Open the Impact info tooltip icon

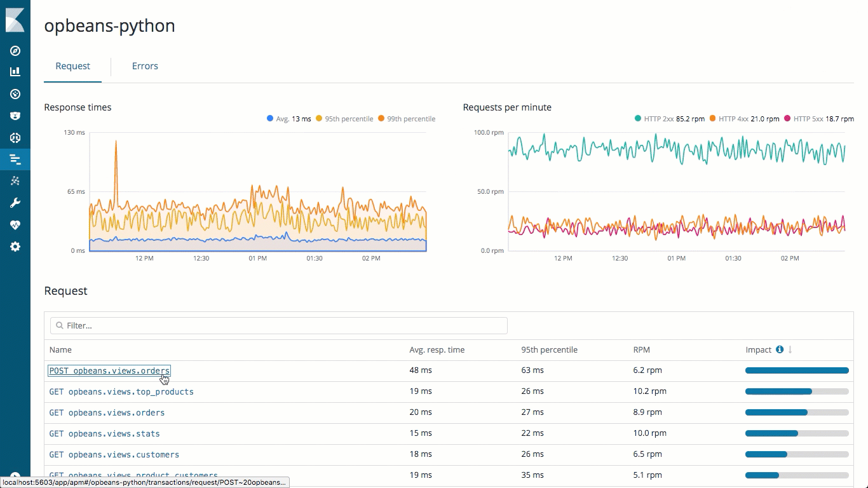click(x=778, y=349)
